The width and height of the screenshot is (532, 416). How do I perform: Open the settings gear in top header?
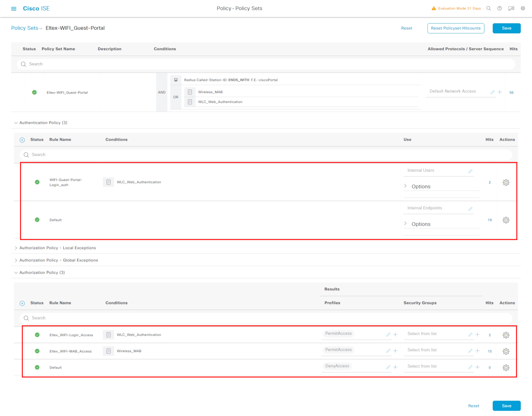pyautogui.click(x=523, y=8)
